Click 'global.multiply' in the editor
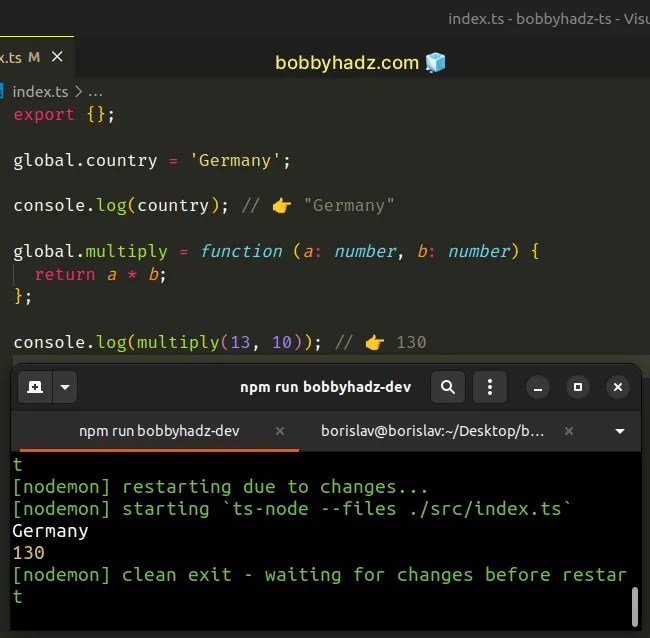This screenshot has height=638, width=650. pyautogui.click(x=90, y=251)
